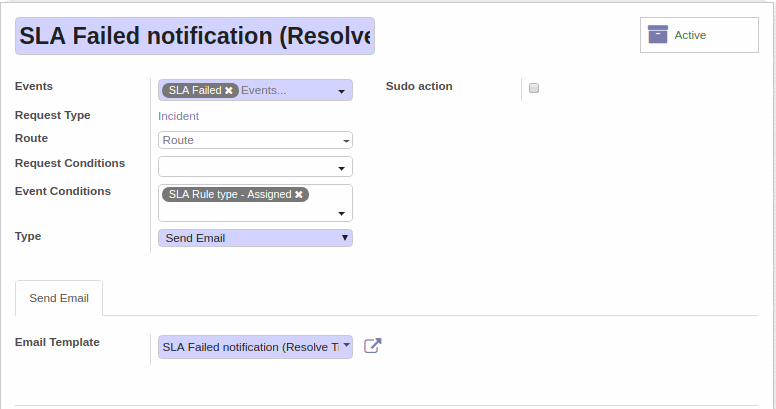
Task: Open the Incident request type link
Action: tap(178, 116)
